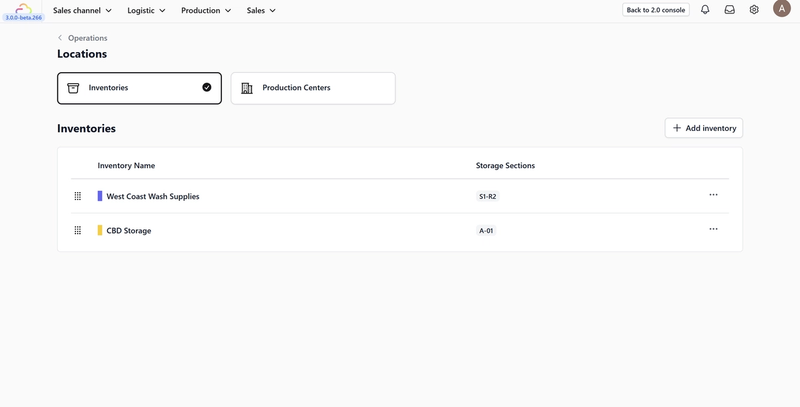Open the notifications bell icon
800x407 pixels.
click(x=705, y=10)
